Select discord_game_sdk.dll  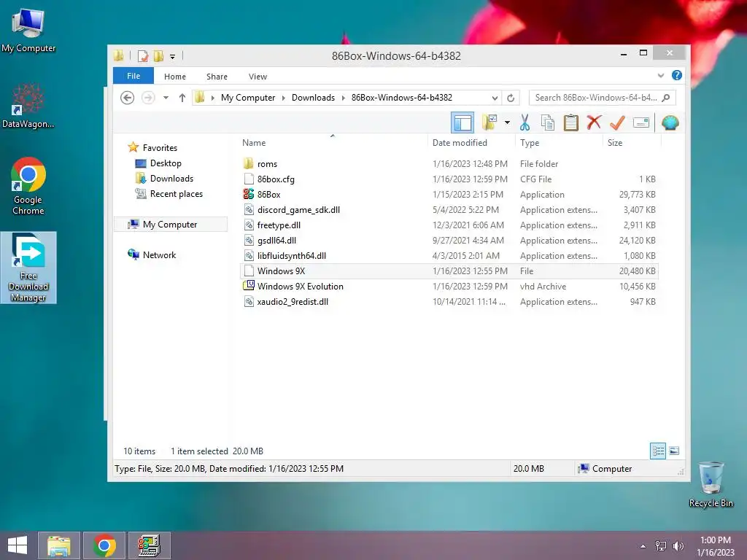[449, 210]
